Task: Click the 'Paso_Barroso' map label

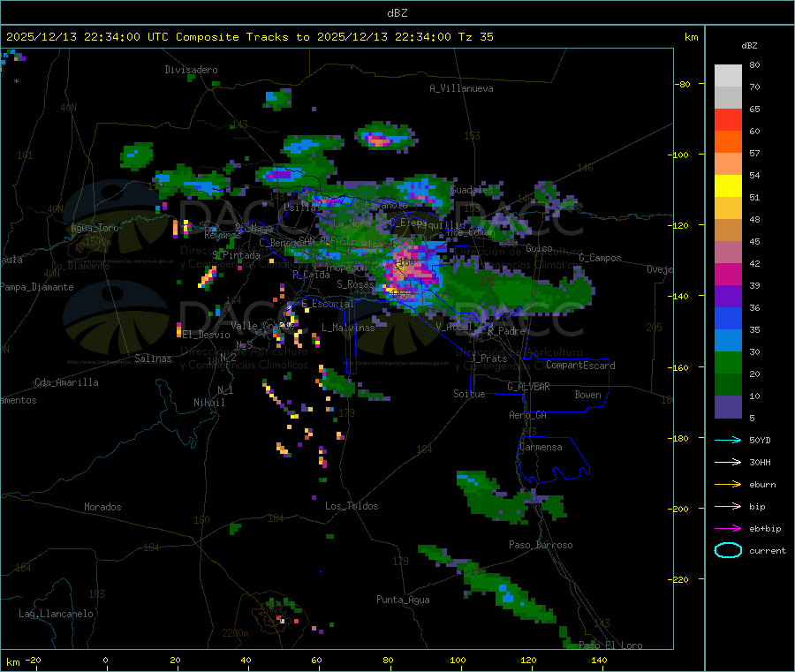Action: (541, 546)
